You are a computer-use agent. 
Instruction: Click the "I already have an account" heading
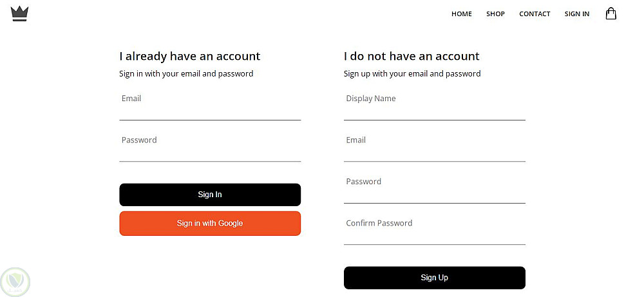click(190, 56)
